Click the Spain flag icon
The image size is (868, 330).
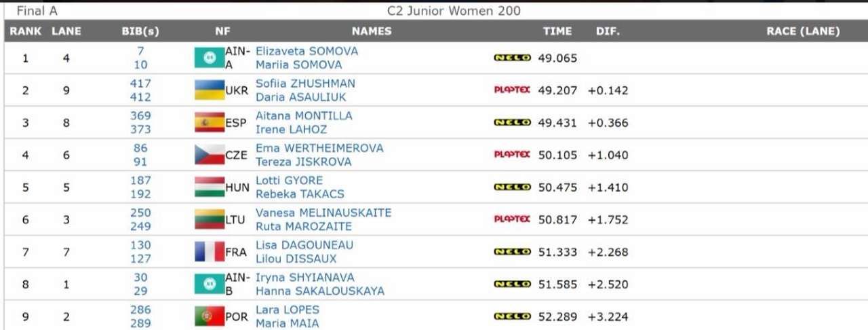(x=210, y=123)
